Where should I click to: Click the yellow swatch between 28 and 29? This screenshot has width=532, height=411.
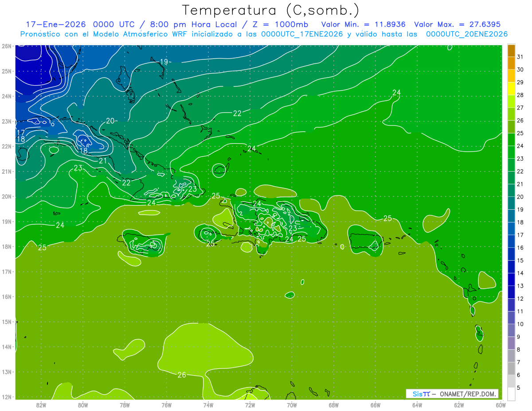click(x=511, y=89)
